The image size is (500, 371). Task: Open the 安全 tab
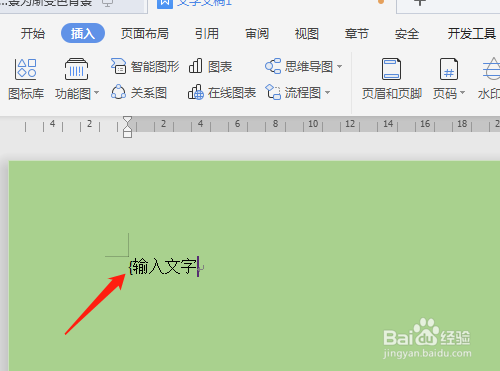click(x=407, y=34)
